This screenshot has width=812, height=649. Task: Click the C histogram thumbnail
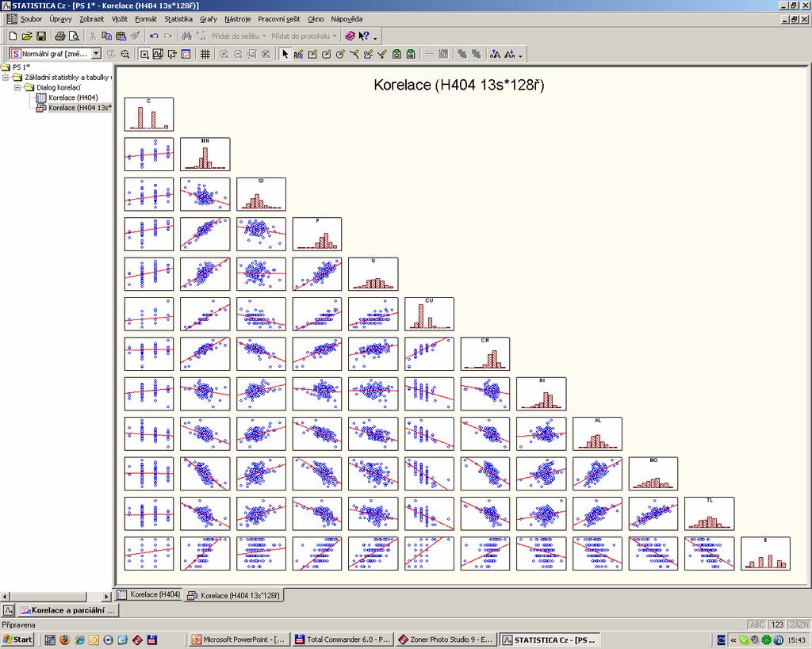(x=149, y=114)
